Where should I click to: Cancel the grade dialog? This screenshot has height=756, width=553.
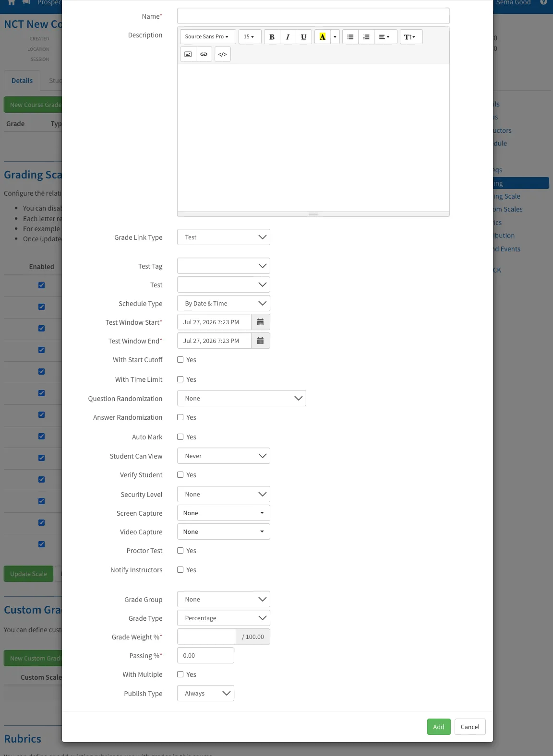470,727
